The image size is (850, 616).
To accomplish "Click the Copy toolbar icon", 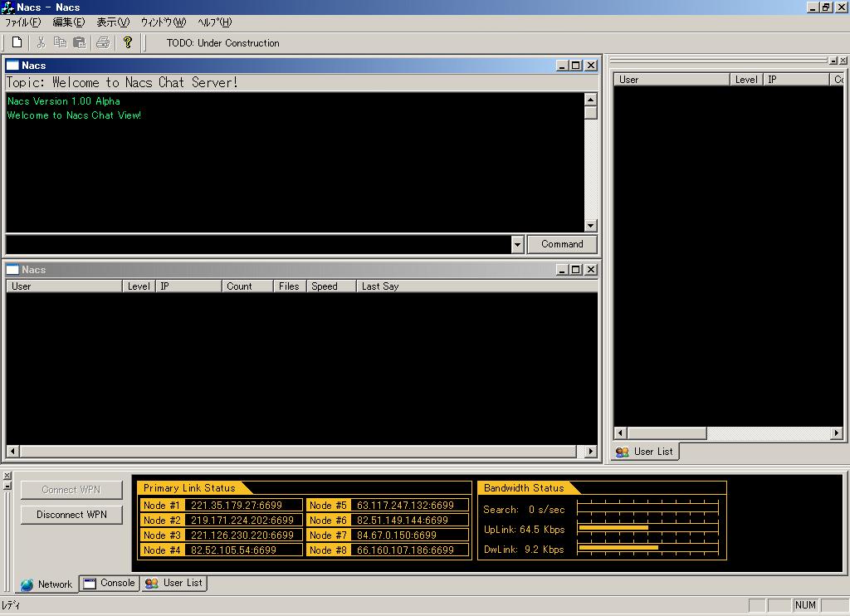I will point(60,42).
